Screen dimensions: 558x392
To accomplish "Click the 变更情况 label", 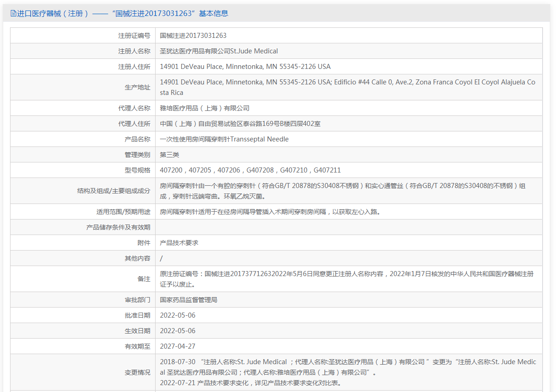I will (x=137, y=372).
